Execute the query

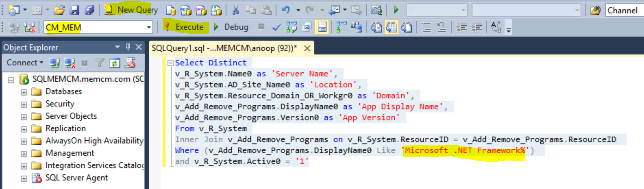click(185, 27)
